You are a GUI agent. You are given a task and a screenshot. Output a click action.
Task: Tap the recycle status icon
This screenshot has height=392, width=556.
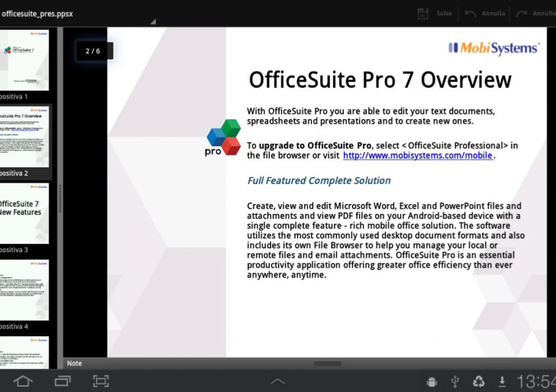[x=479, y=382]
